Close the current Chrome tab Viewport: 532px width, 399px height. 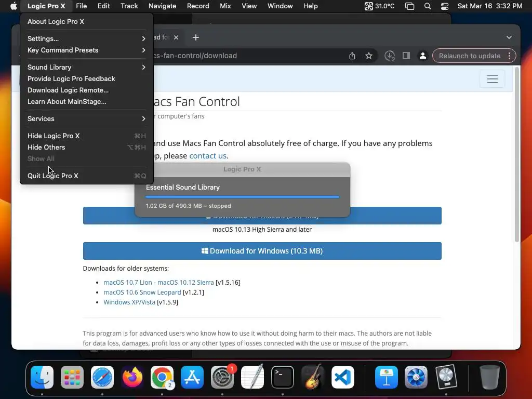[176, 37]
